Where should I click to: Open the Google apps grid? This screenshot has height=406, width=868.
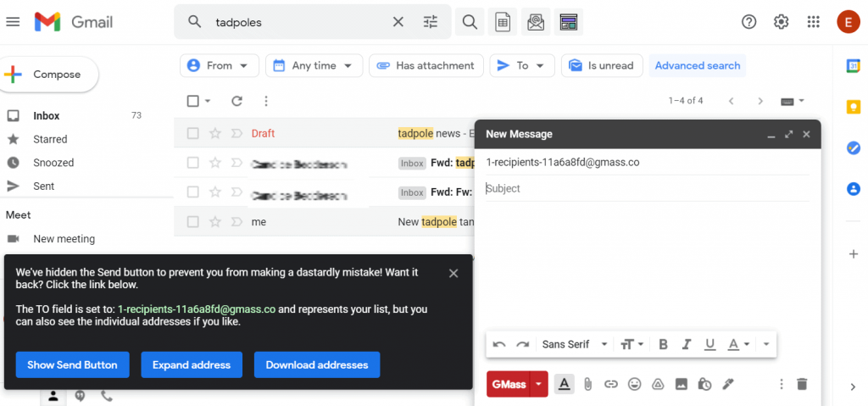813,21
